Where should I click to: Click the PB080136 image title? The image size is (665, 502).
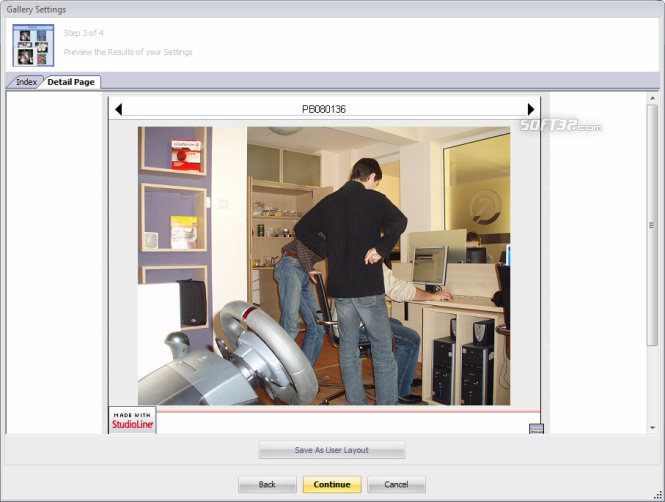pos(324,109)
